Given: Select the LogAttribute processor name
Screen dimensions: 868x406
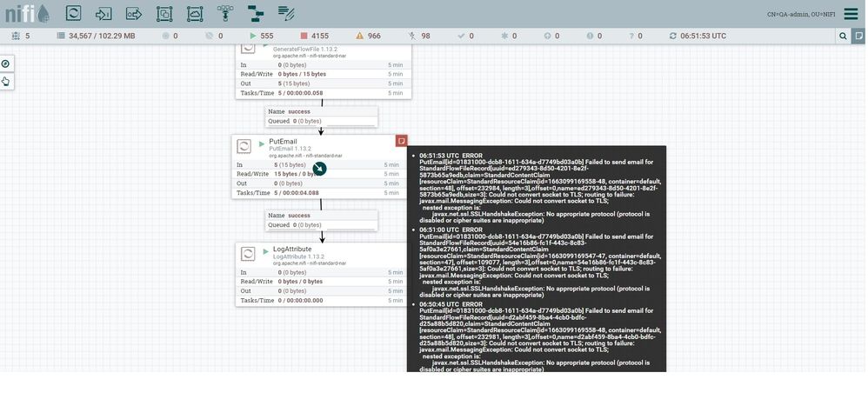Looking at the screenshot, I should pyautogui.click(x=291, y=250).
